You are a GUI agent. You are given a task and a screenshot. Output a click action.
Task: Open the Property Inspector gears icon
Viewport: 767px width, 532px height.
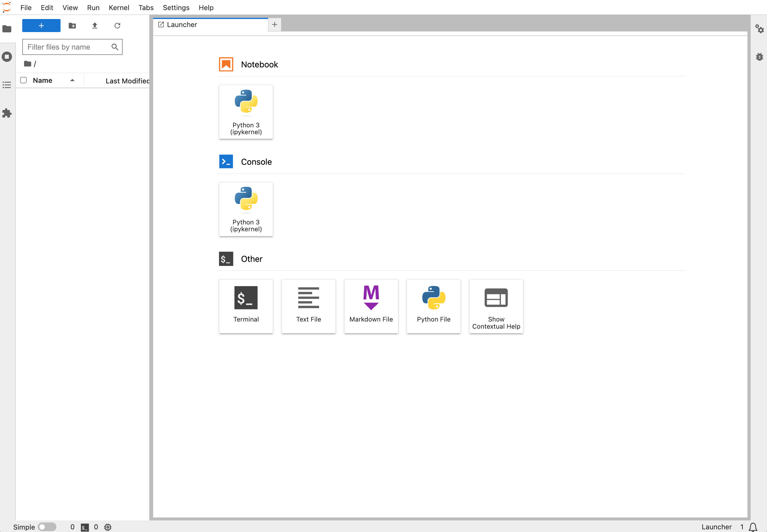point(759,29)
